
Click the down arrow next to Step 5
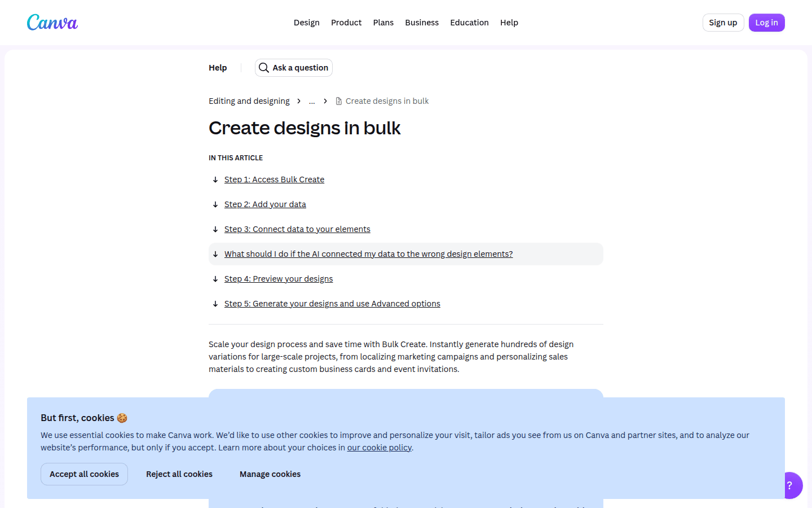click(x=215, y=304)
